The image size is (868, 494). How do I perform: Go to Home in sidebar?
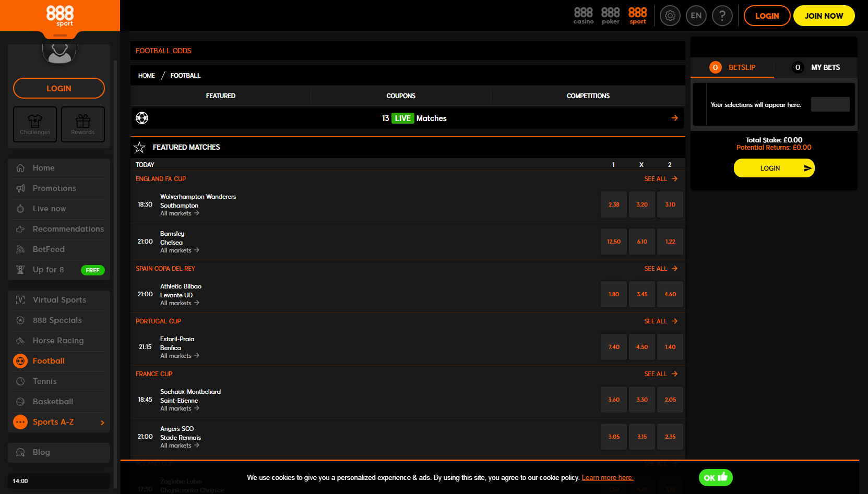[59, 168]
